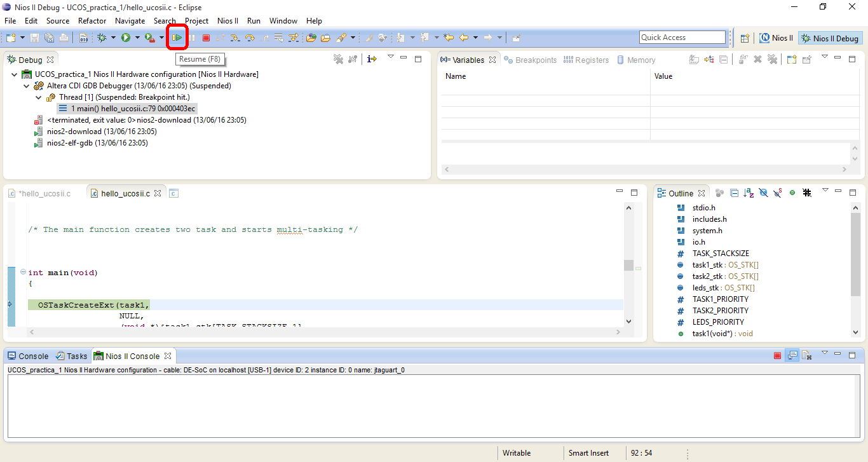This screenshot has height=462, width=868.
Task: Toggle Pin Console in Nios II Console
Action: [x=792, y=355]
